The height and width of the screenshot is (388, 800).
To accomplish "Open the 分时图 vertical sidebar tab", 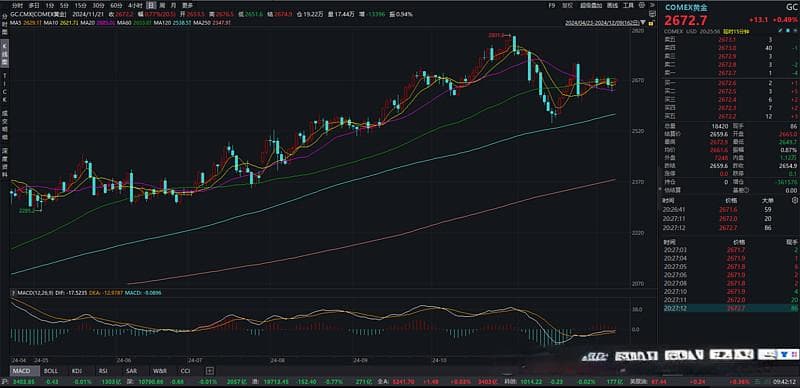I will (x=5, y=25).
